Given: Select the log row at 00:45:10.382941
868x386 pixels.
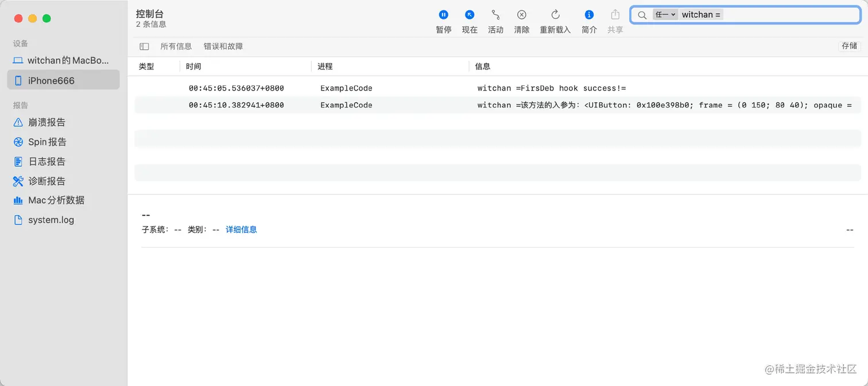Looking at the screenshot, I should (x=498, y=105).
